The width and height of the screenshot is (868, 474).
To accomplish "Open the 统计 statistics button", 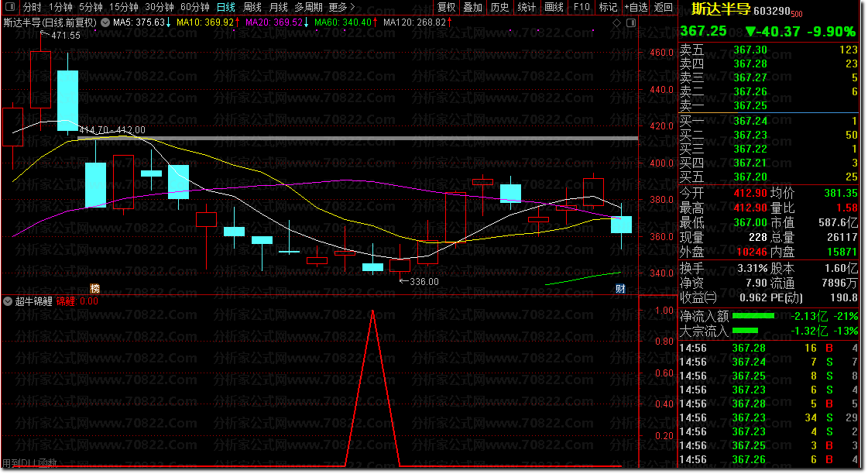I will click(x=527, y=7).
